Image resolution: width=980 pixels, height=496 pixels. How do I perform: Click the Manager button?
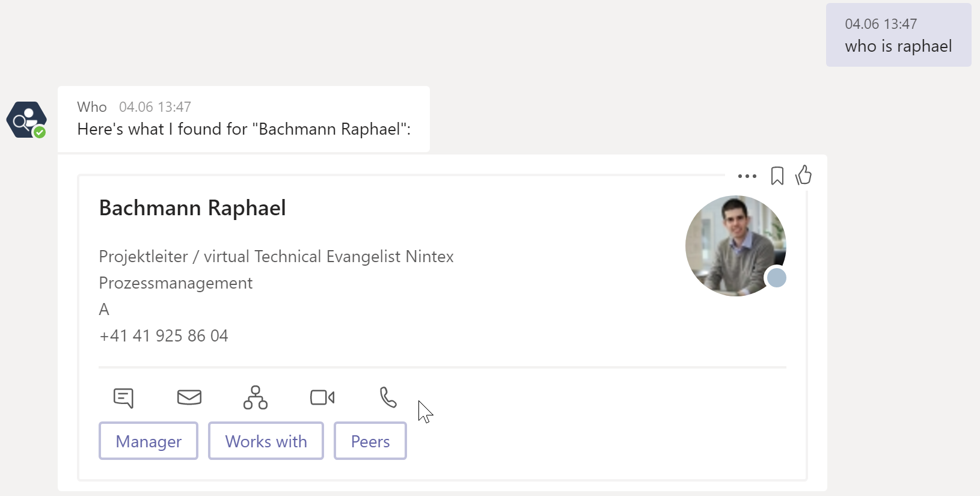(x=149, y=441)
